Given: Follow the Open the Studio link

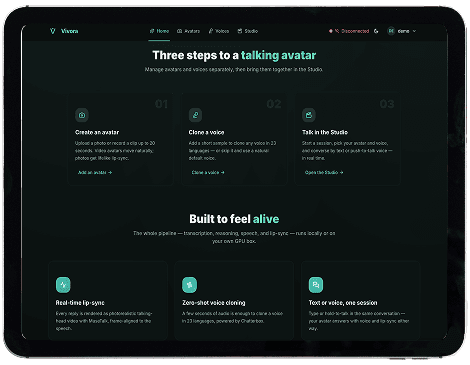Looking at the screenshot, I should pyautogui.click(x=324, y=172).
